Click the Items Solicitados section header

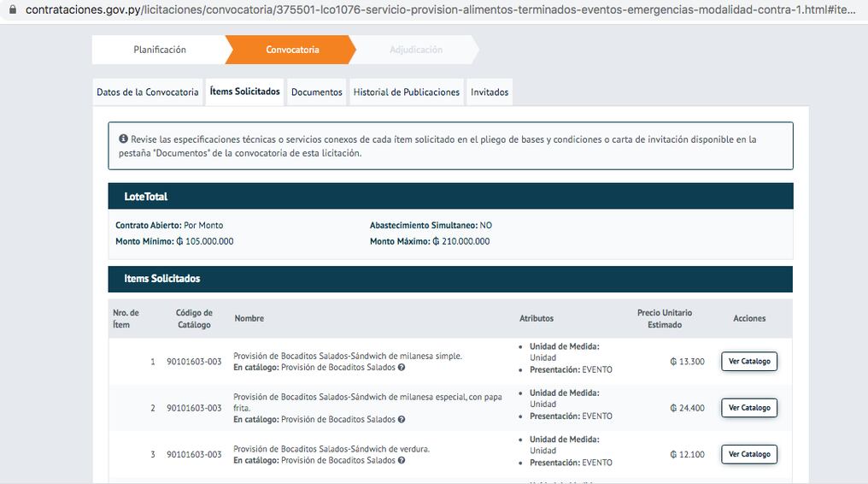tap(450, 279)
